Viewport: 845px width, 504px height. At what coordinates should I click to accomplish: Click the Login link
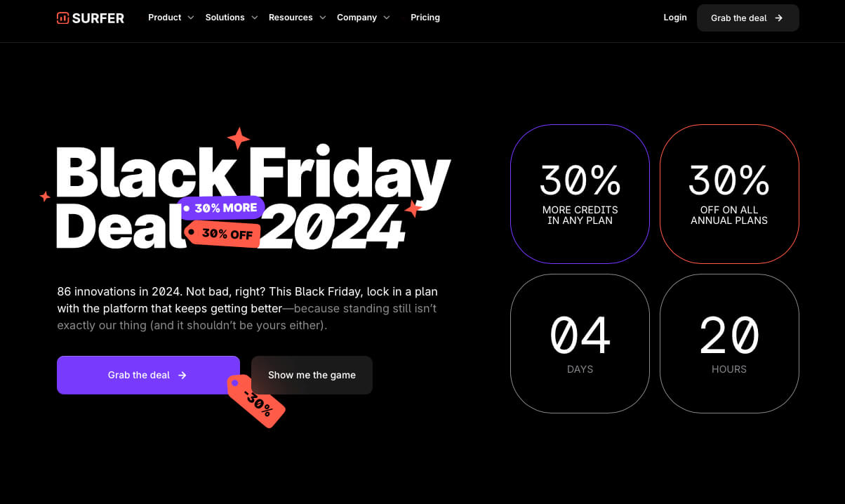pos(675,18)
